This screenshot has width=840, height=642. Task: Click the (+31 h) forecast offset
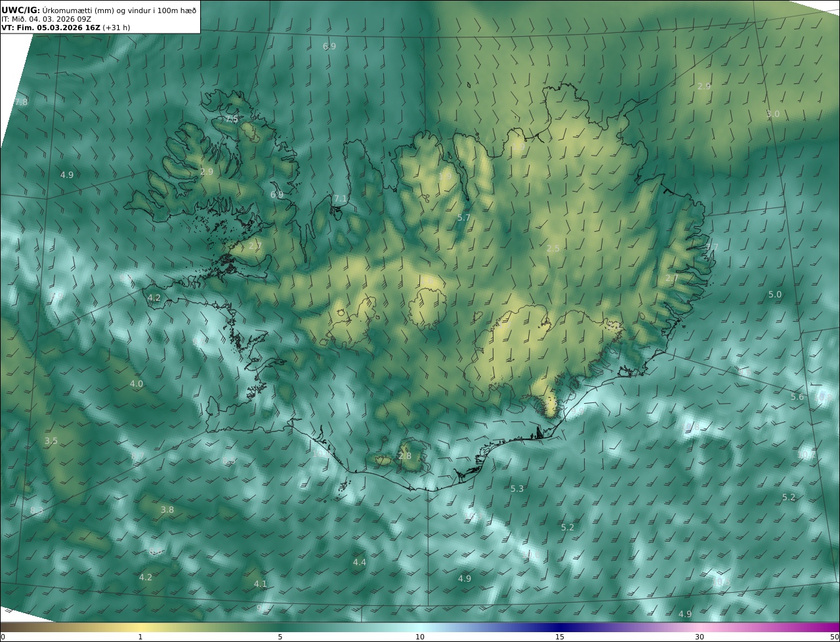click(117, 28)
